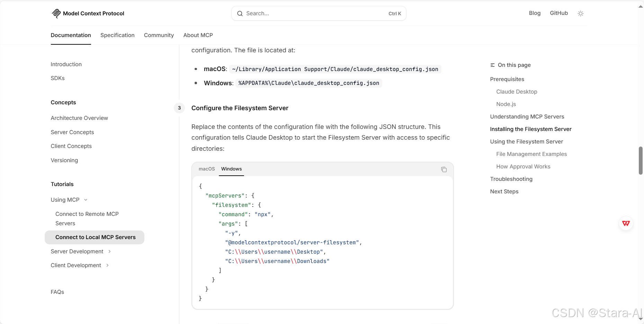
Task: Select the Windows code tab
Action: click(231, 169)
